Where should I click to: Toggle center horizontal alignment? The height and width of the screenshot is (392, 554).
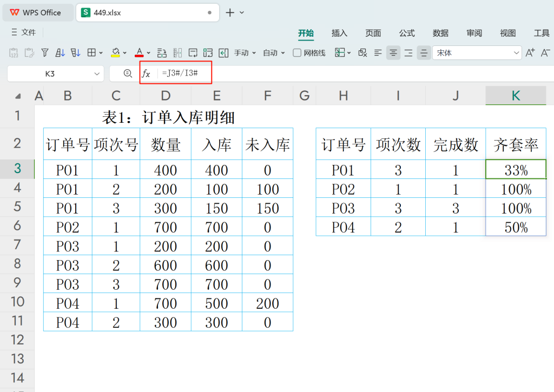pyautogui.click(x=393, y=53)
